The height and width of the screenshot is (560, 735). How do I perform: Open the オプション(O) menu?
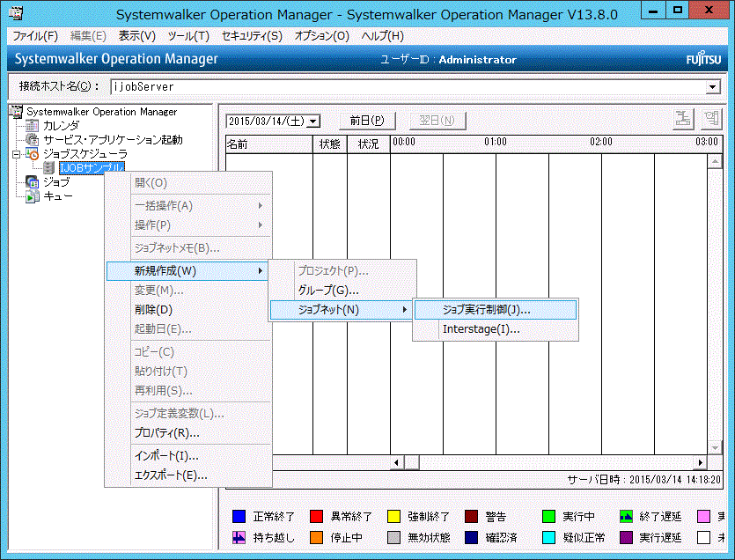(321, 36)
